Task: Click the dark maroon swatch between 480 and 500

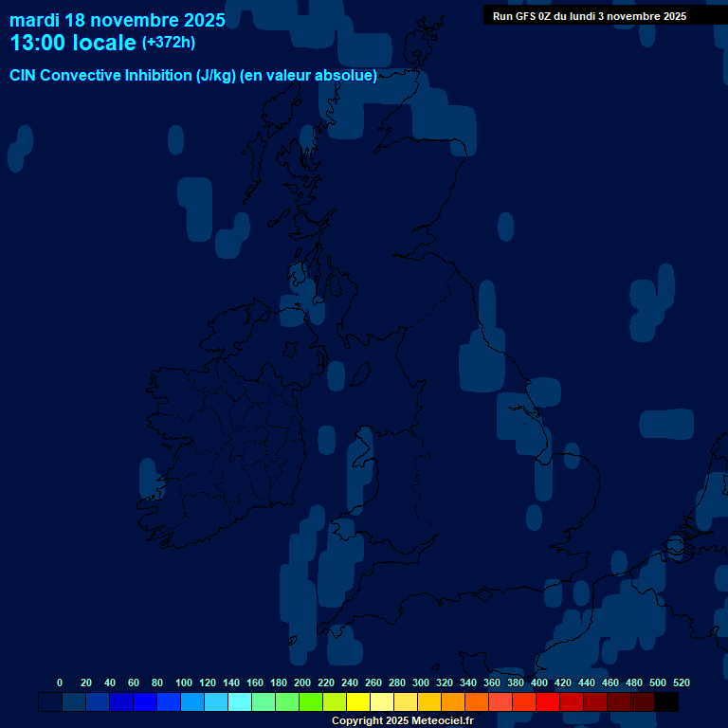Action: [643, 702]
